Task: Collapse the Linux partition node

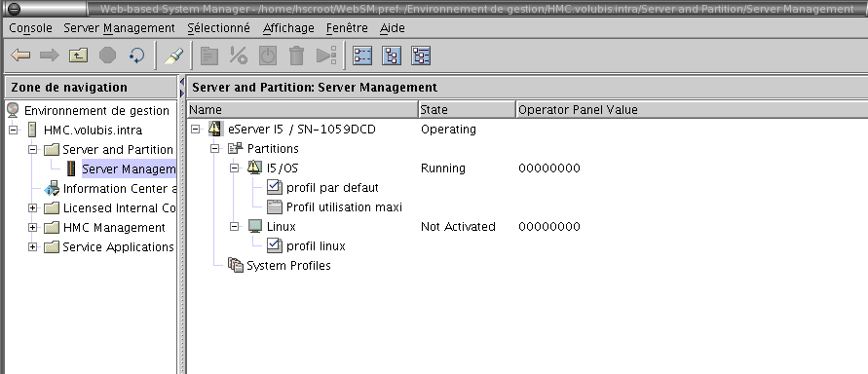Action: pyautogui.click(x=234, y=226)
